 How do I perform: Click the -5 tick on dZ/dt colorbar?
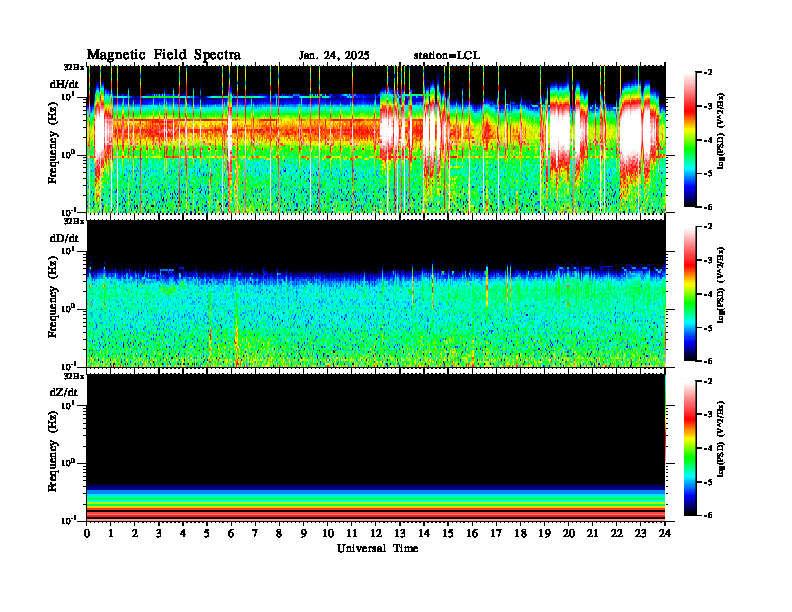click(708, 482)
